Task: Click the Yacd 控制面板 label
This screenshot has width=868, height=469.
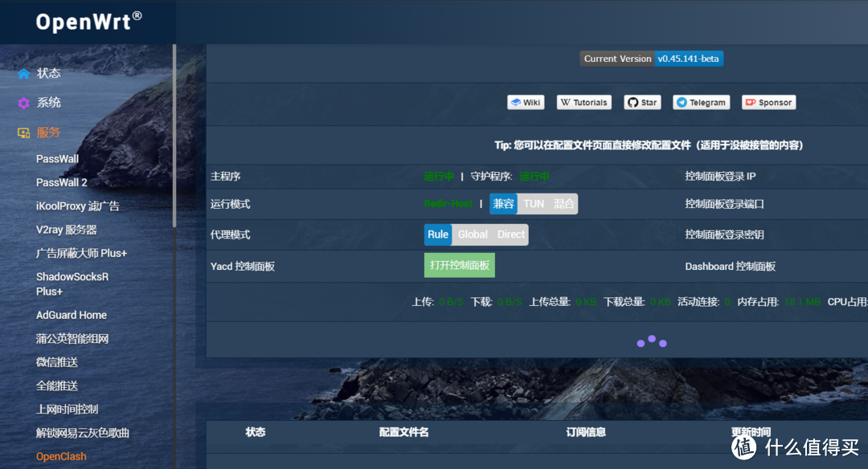Action: click(x=243, y=266)
